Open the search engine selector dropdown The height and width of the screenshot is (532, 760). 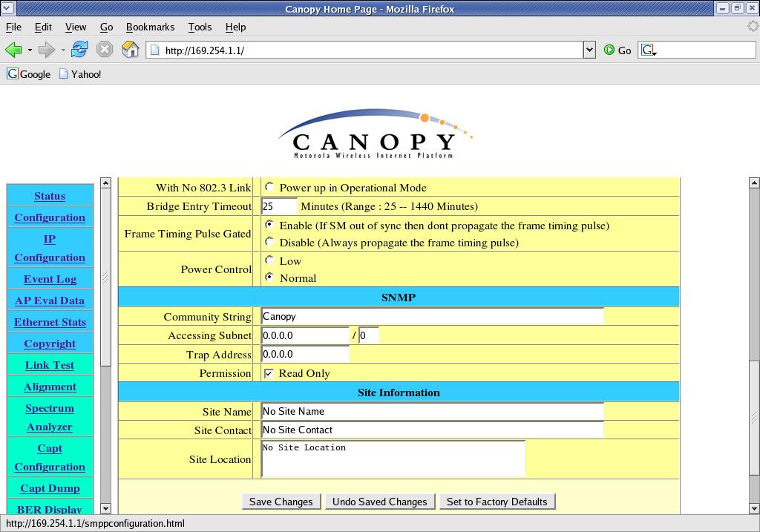649,50
